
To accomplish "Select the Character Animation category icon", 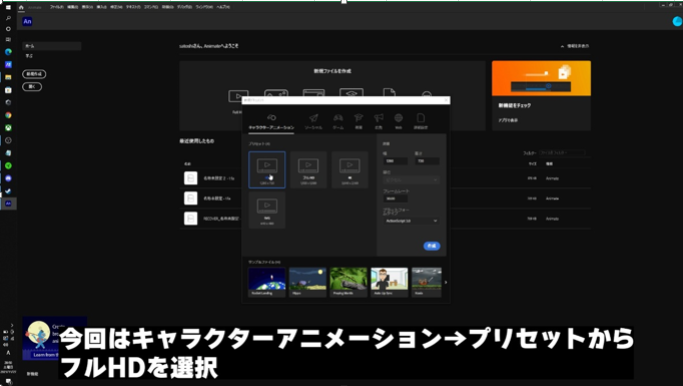I will click(x=271, y=118).
